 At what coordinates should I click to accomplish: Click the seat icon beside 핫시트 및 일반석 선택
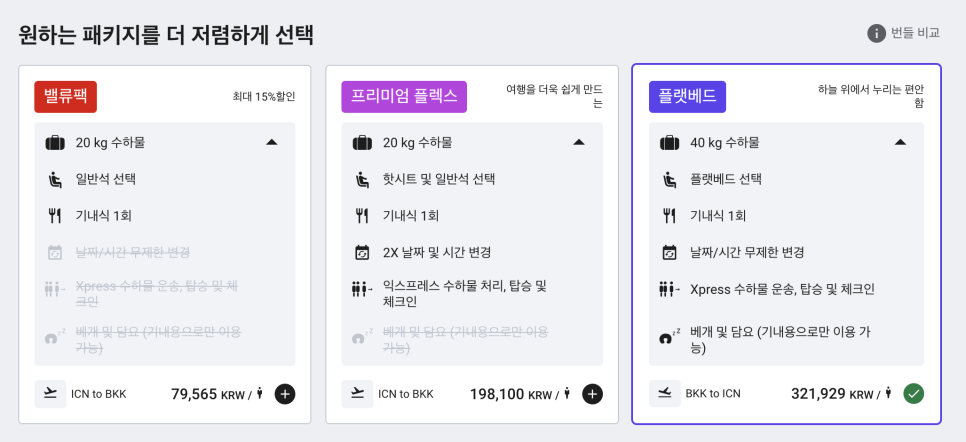[x=362, y=179]
